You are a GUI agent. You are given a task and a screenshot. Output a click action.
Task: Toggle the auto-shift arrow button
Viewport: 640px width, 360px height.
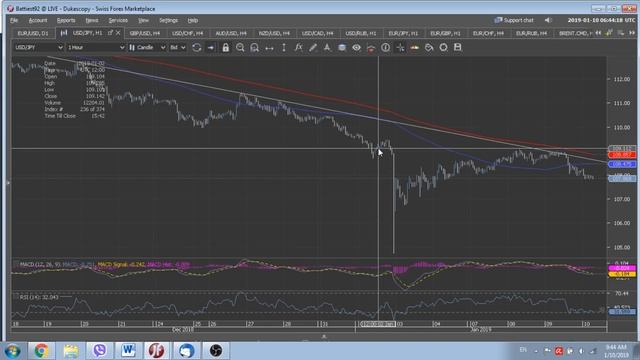[211, 48]
